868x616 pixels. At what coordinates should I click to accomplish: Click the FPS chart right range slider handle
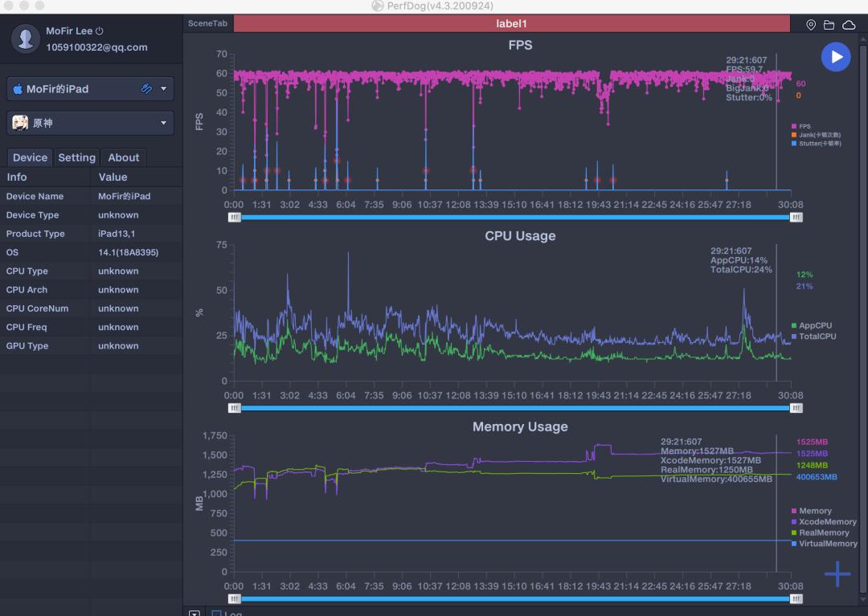pyautogui.click(x=796, y=217)
